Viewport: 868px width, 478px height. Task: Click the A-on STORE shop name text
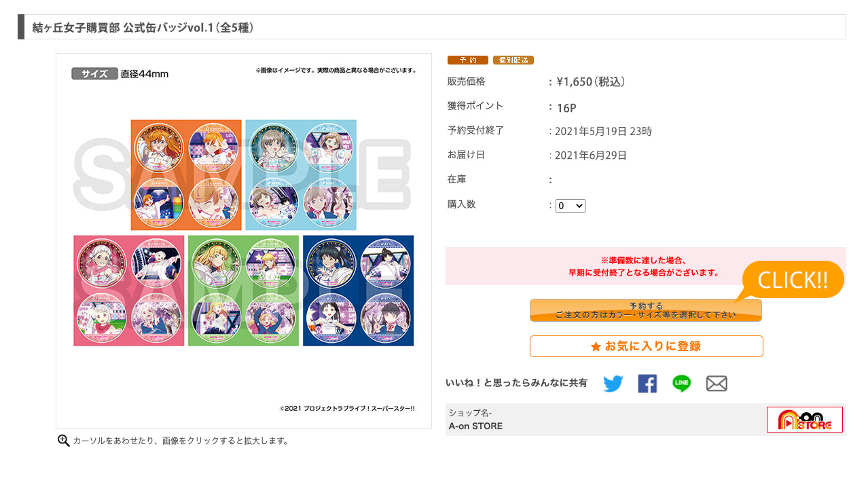click(475, 426)
